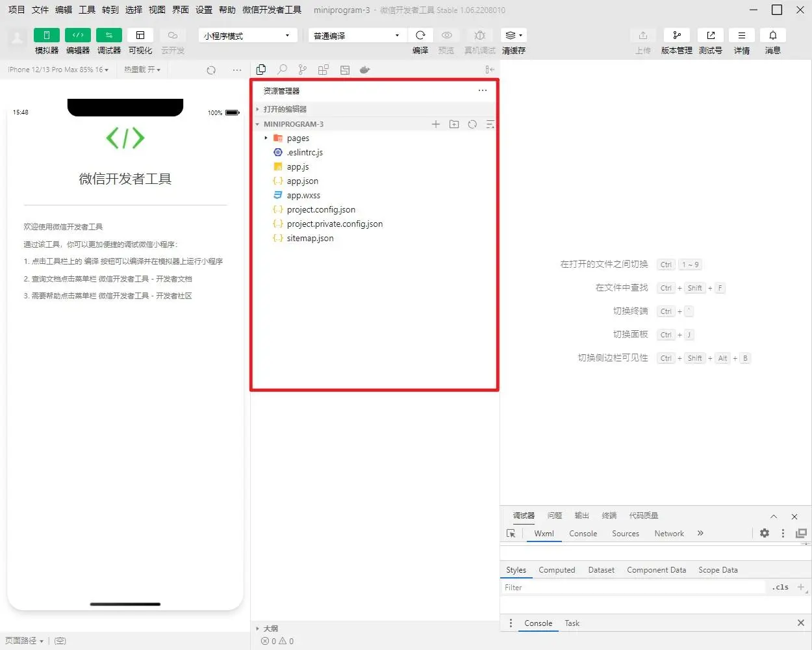Screen dimensions: 812x650
Task: Click the 详情 details button
Action: 741,36
